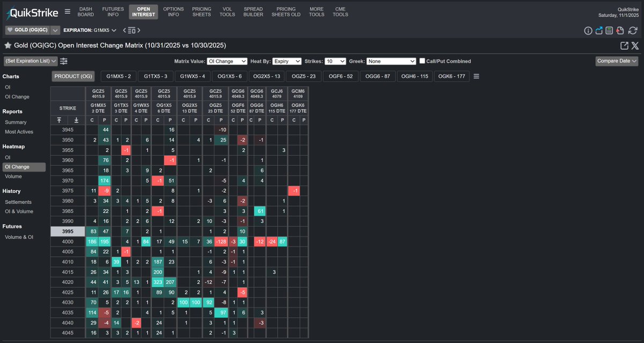Select the G1WX5 - 4 expiration tab

point(193,76)
